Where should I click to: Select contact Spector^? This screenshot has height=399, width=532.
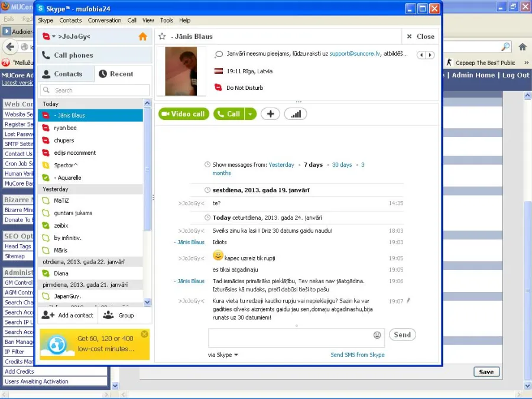[x=90, y=166]
